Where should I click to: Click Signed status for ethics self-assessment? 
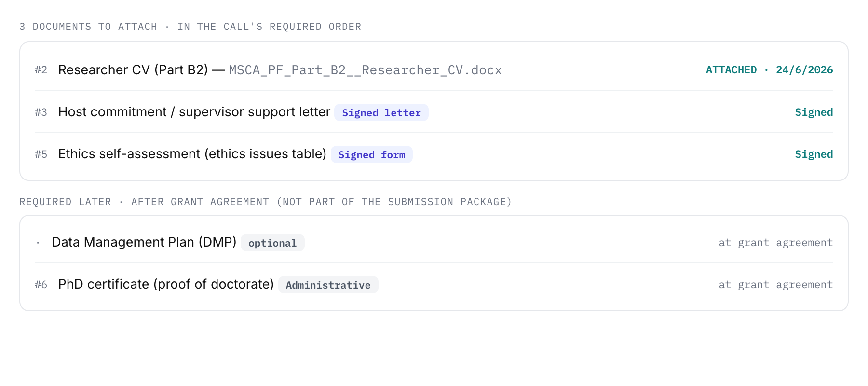pyautogui.click(x=814, y=154)
